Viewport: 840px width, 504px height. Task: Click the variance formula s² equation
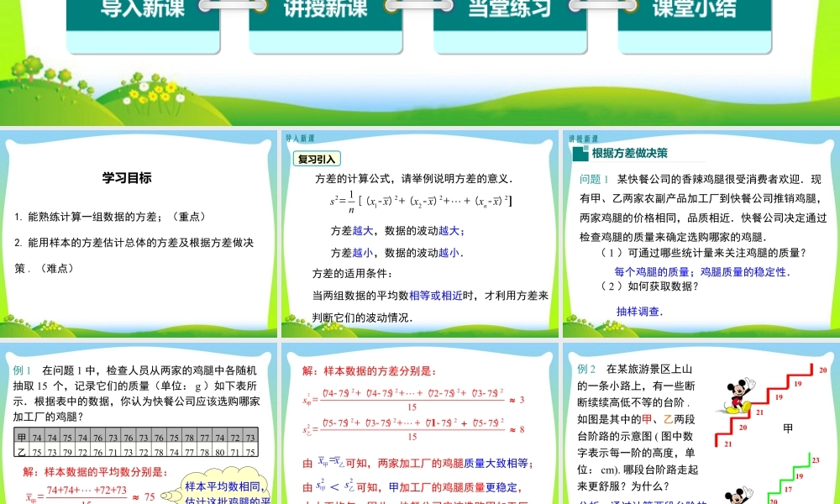pos(420,202)
